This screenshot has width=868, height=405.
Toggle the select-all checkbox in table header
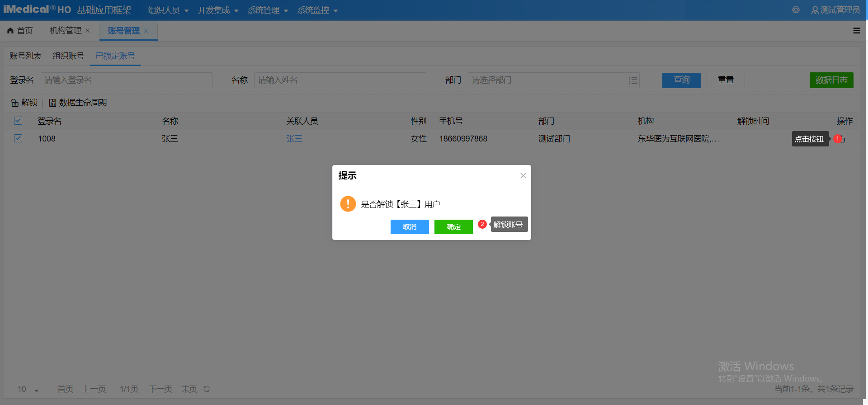tap(18, 121)
